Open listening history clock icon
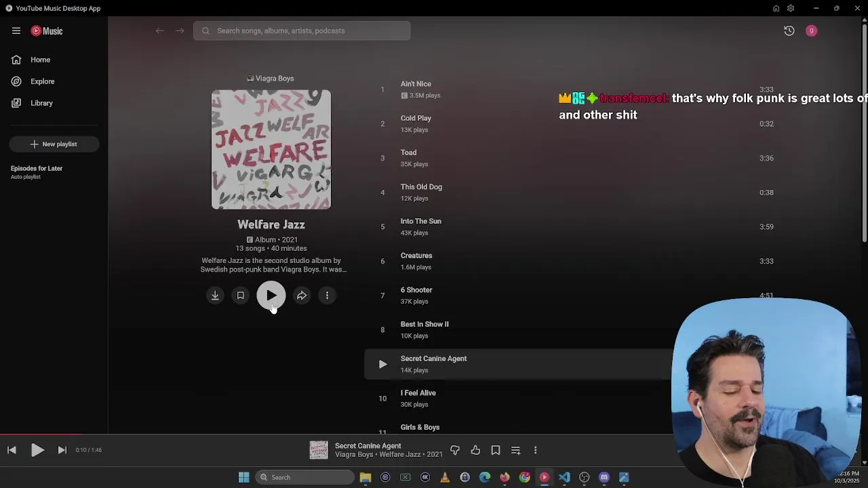Image resolution: width=868 pixels, height=488 pixels. click(x=789, y=30)
